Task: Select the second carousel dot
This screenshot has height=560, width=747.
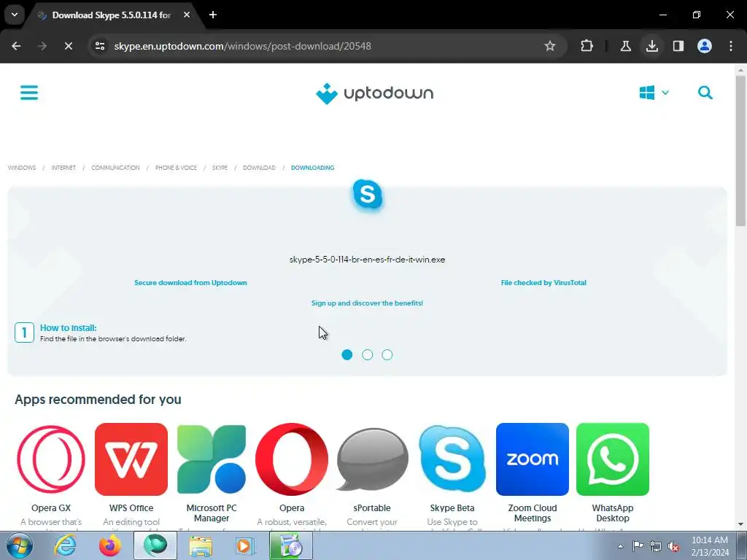Action: click(368, 355)
